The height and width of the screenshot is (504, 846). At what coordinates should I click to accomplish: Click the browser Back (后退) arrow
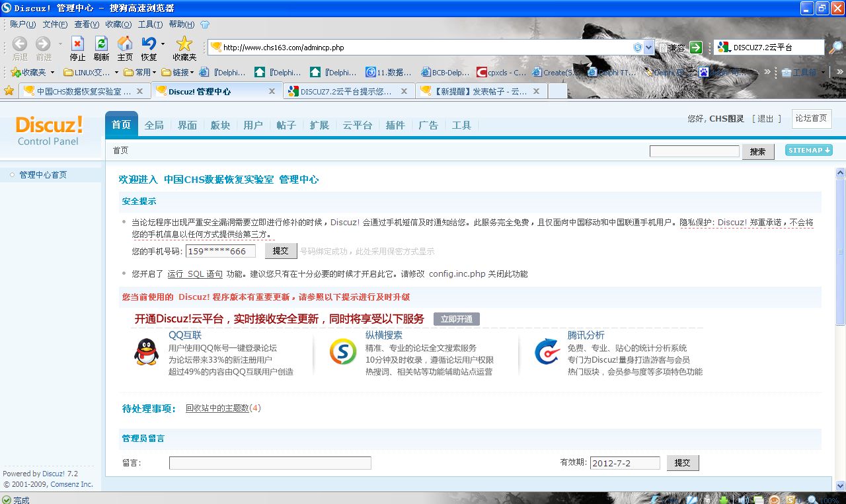tap(20, 44)
